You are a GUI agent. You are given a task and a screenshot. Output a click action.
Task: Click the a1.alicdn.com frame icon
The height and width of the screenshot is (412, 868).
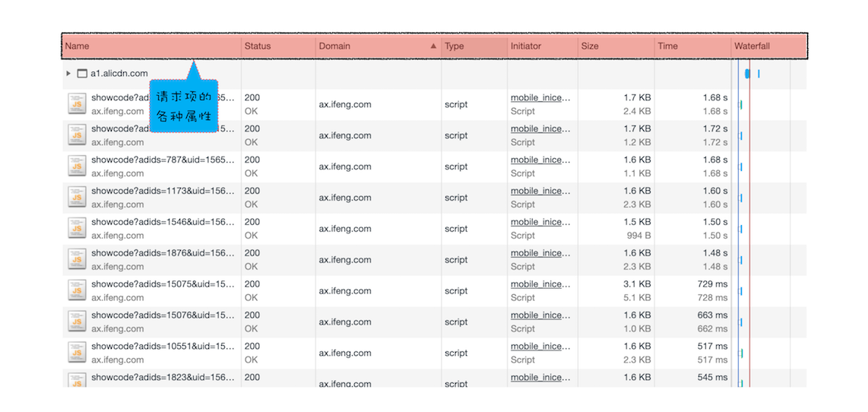tap(82, 74)
